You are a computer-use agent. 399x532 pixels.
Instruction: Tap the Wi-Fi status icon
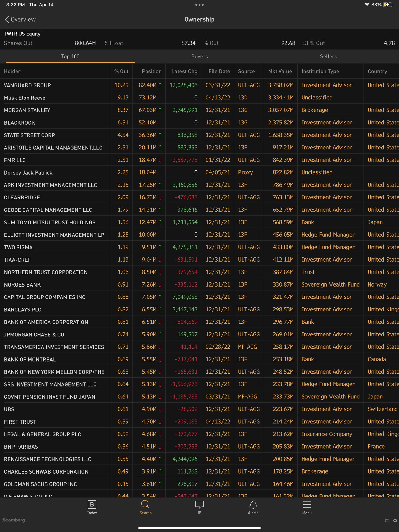367,5
